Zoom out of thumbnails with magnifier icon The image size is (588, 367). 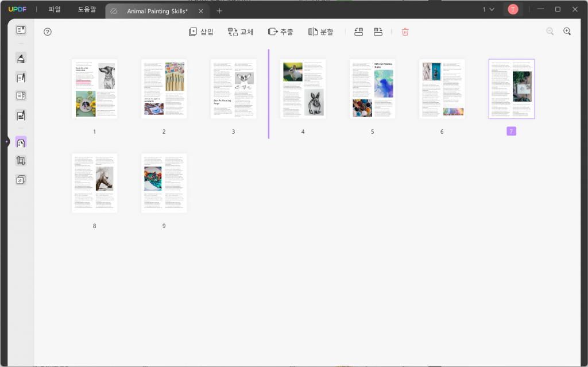(550, 32)
